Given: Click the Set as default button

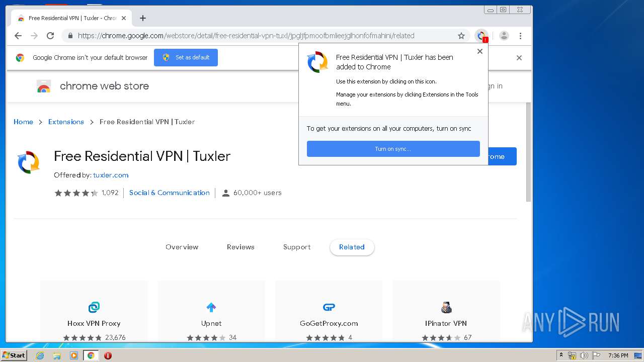Looking at the screenshot, I should tap(186, 57).
